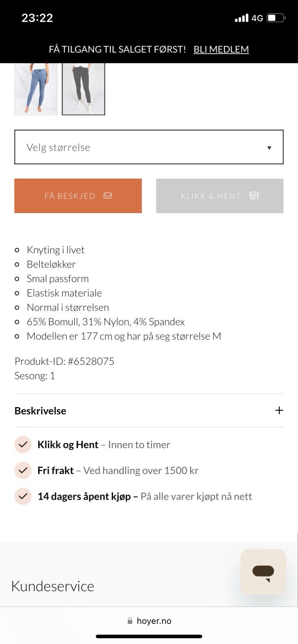This screenshot has width=298, height=644.
Task: Open the Velg størrelse size dropdown
Action: point(149,147)
